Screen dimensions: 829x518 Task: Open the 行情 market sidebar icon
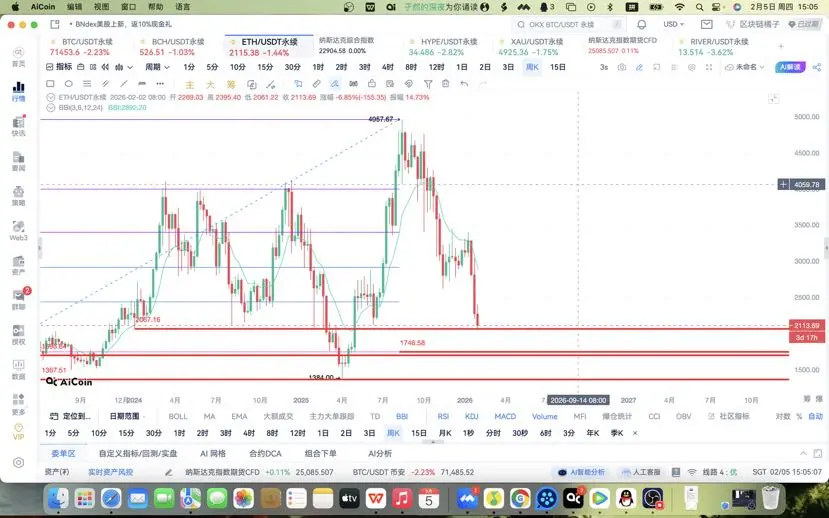(19, 91)
